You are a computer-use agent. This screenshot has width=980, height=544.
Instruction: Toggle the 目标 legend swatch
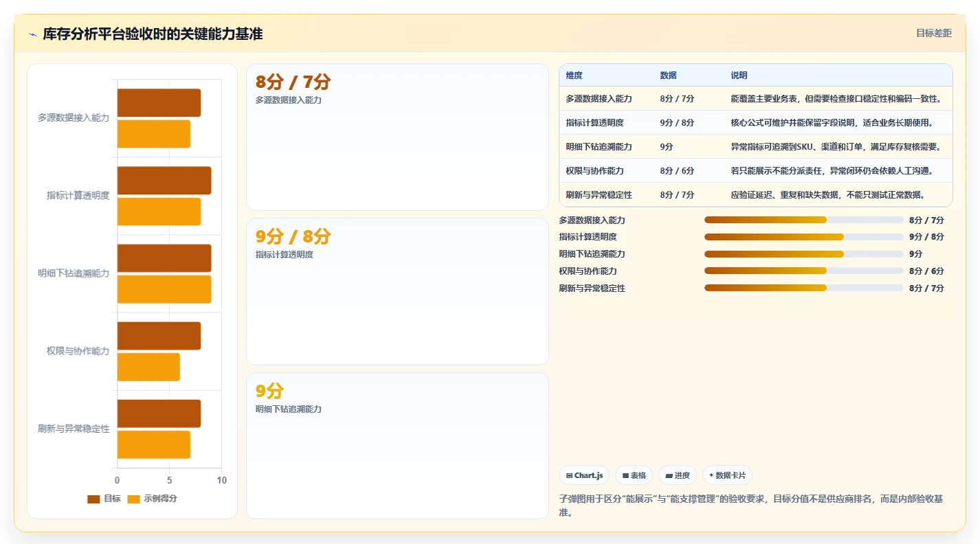[93, 499]
